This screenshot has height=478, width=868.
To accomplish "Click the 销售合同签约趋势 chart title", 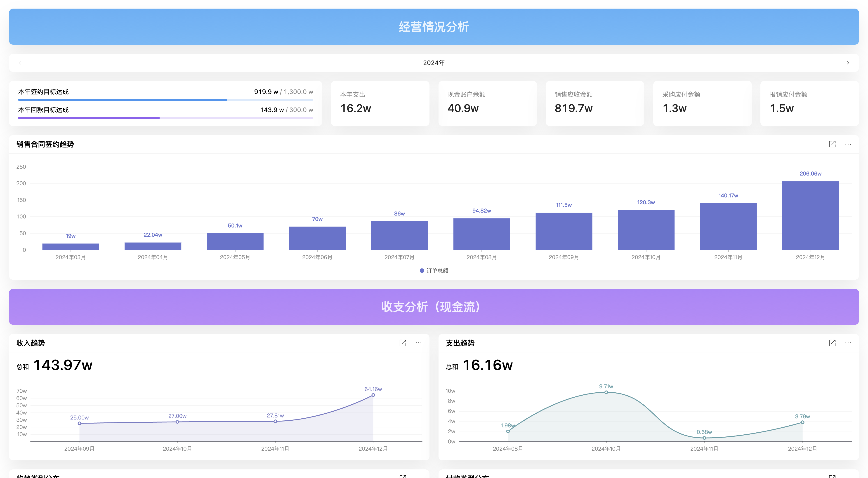I will pos(45,144).
